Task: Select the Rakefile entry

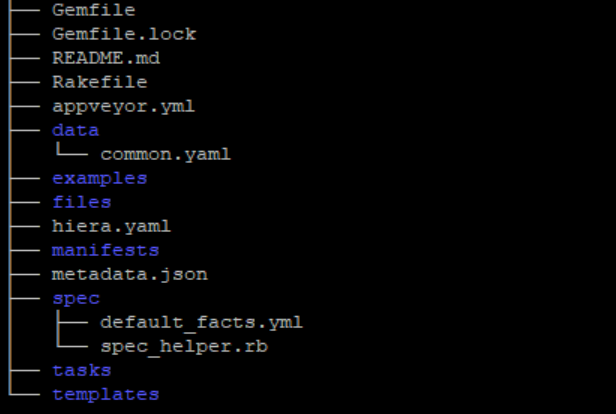Action: pyautogui.click(x=100, y=82)
